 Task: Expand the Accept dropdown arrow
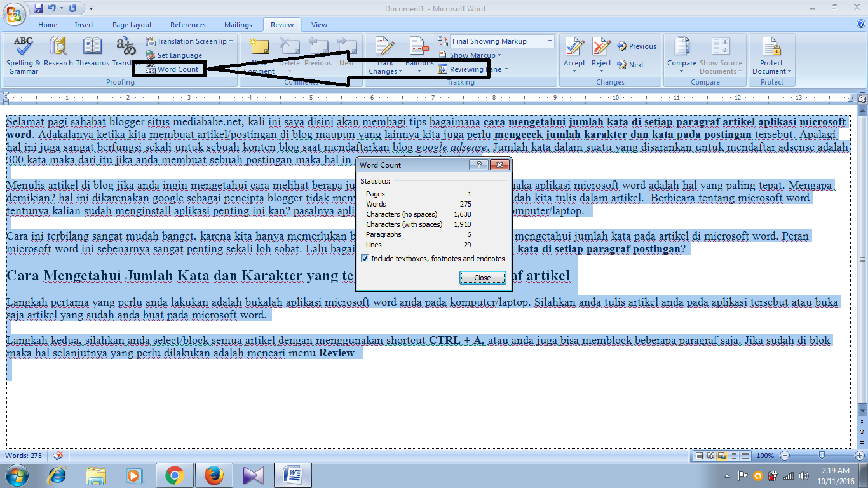[x=574, y=72]
